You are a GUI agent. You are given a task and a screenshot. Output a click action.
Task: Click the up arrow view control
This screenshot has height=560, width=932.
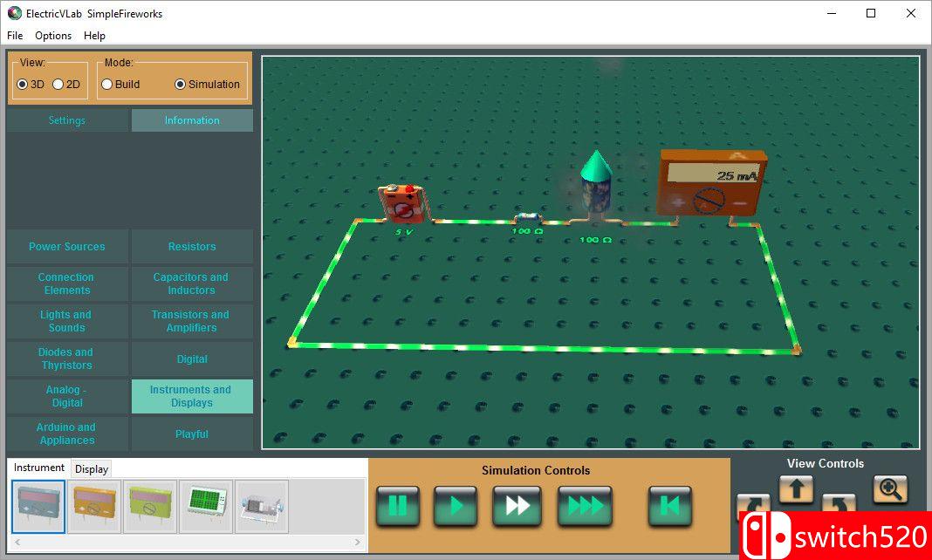796,489
